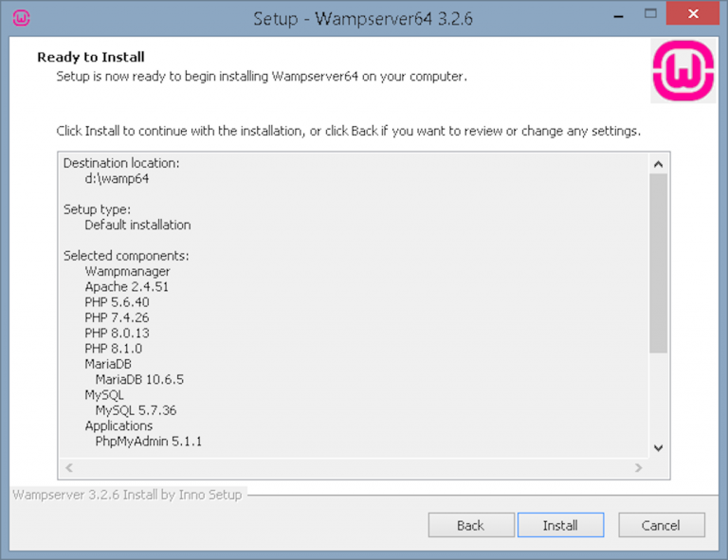Cancel the Wampserver installation
Image resolution: width=728 pixels, height=560 pixels.
click(x=661, y=525)
